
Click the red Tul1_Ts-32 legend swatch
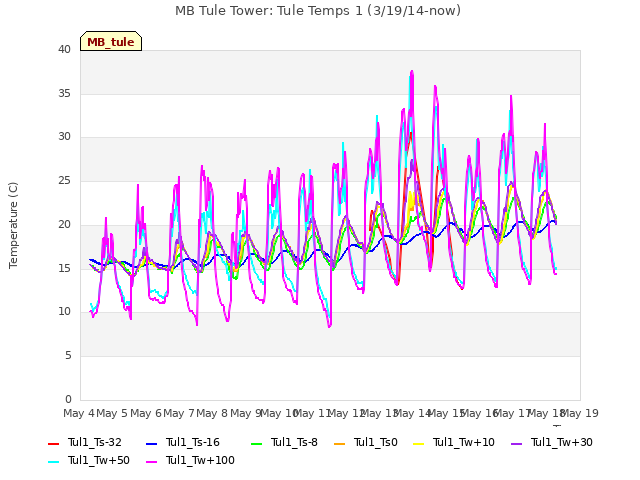point(53,443)
